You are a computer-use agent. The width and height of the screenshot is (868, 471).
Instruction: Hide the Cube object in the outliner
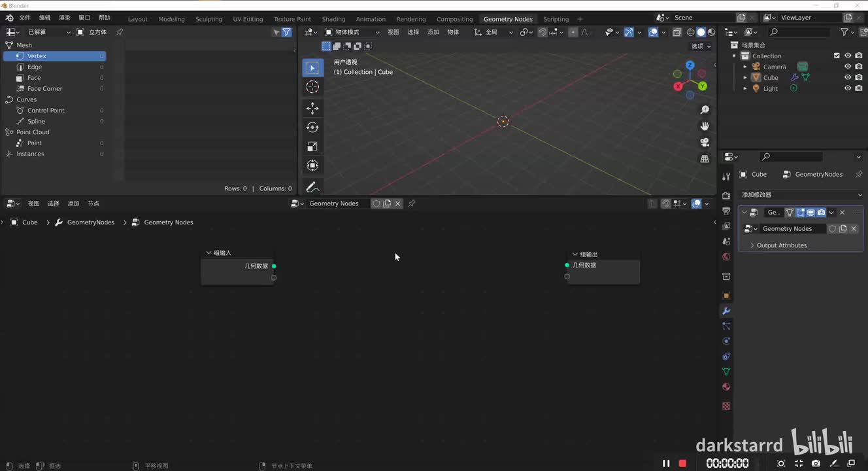(848, 77)
